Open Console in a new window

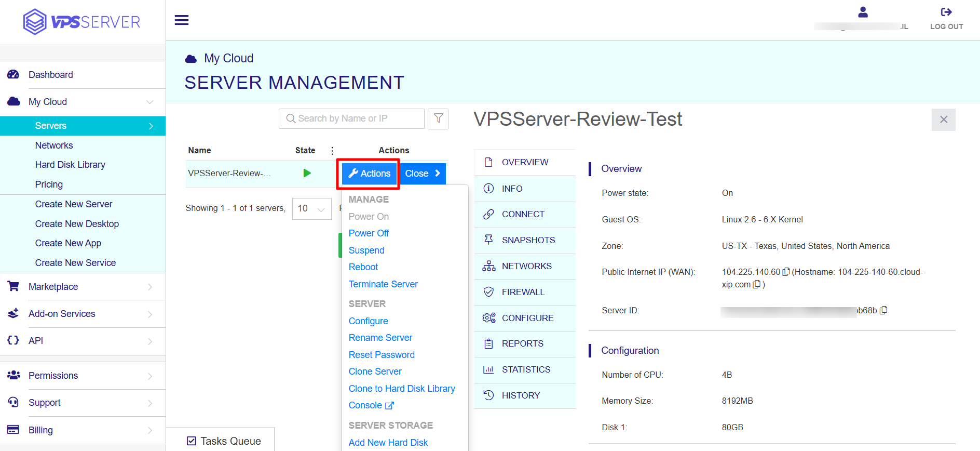click(371, 405)
